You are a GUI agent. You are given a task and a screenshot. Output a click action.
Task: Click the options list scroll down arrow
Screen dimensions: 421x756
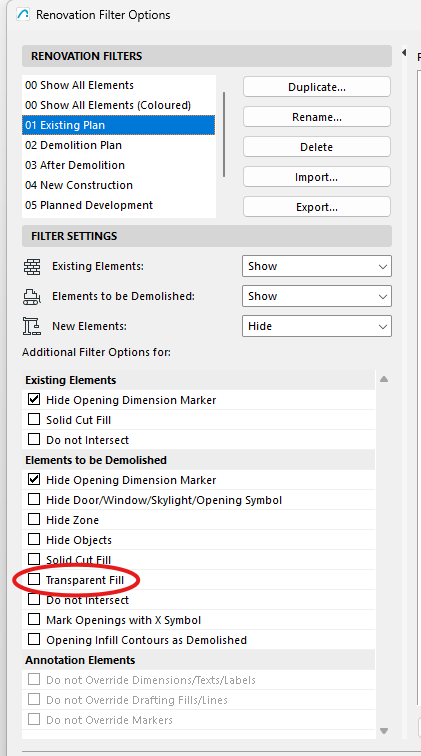[x=384, y=731]
